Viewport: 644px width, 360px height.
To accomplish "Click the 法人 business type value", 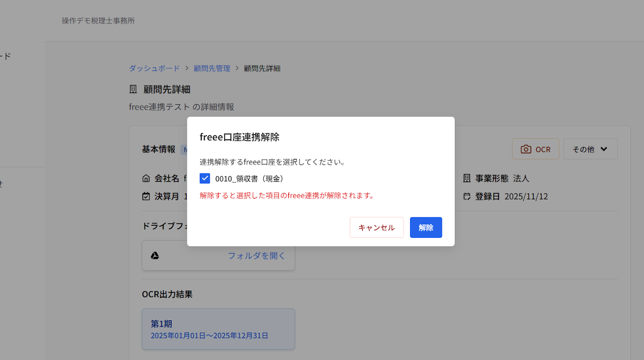I will pyautogui.click(x=521, y=178).
